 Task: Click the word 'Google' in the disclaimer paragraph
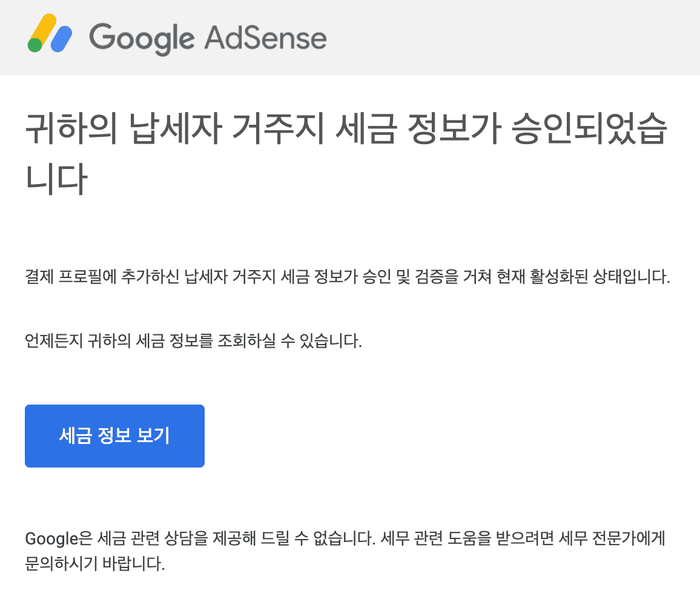[47, 538]
